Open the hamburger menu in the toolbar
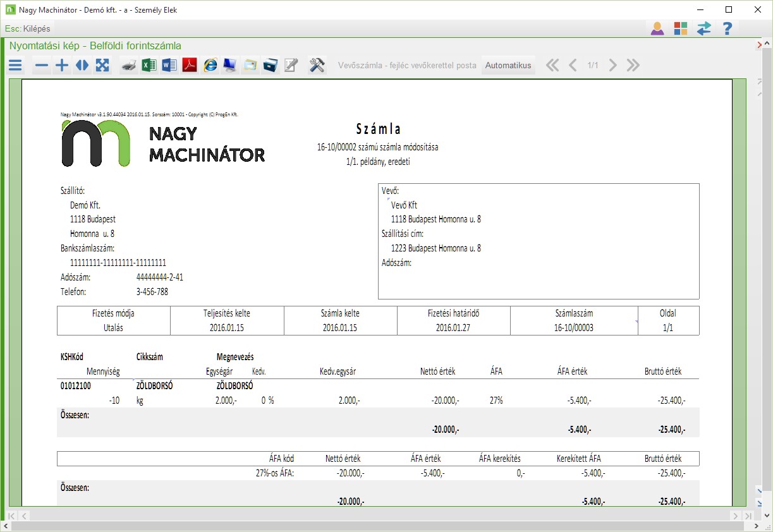 (x=15, y=66)
